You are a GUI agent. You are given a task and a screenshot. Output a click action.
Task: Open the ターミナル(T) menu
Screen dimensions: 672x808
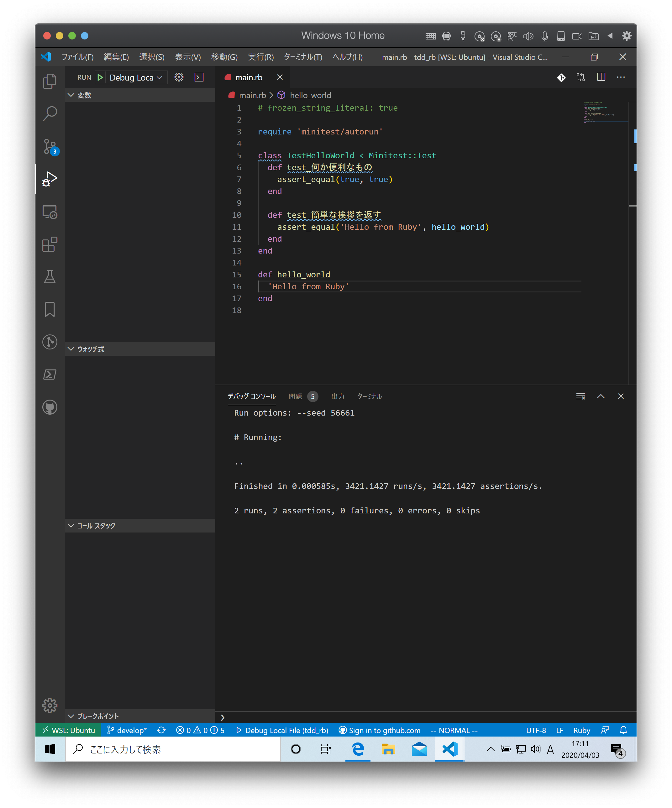pyautogui.click(x=303, y=57)
